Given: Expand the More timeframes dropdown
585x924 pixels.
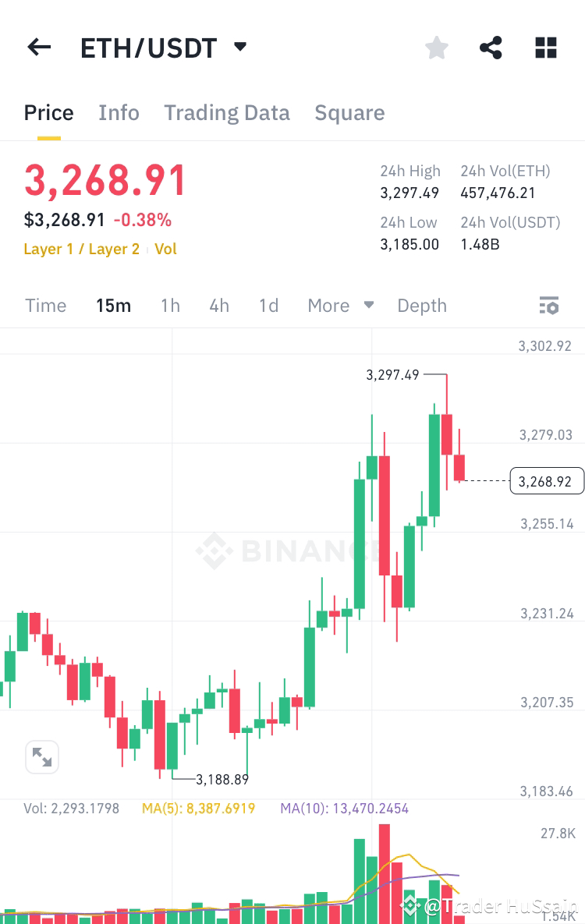Looking at the screenshot, I should pos(340,305).
